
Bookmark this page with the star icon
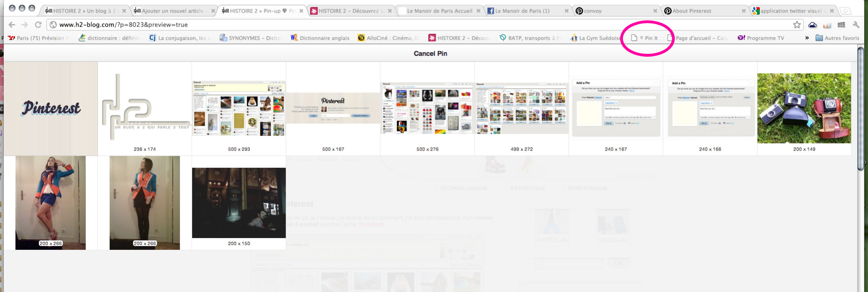797,25
